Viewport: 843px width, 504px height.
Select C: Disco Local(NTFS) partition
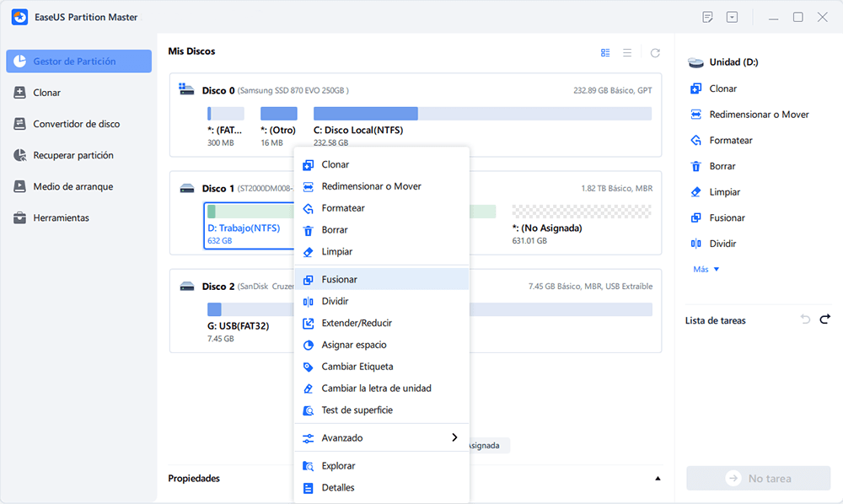click(482, 126)
